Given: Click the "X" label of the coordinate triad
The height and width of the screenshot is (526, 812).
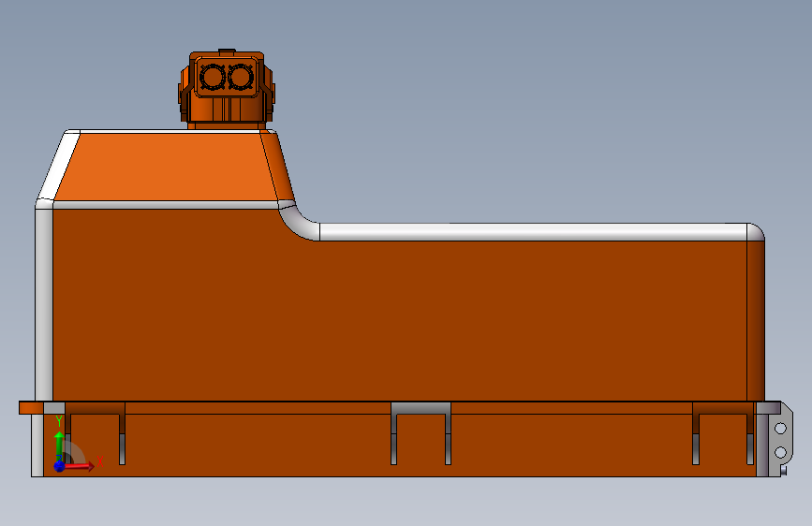Looking at the screenshot, I should coord(100,460).
